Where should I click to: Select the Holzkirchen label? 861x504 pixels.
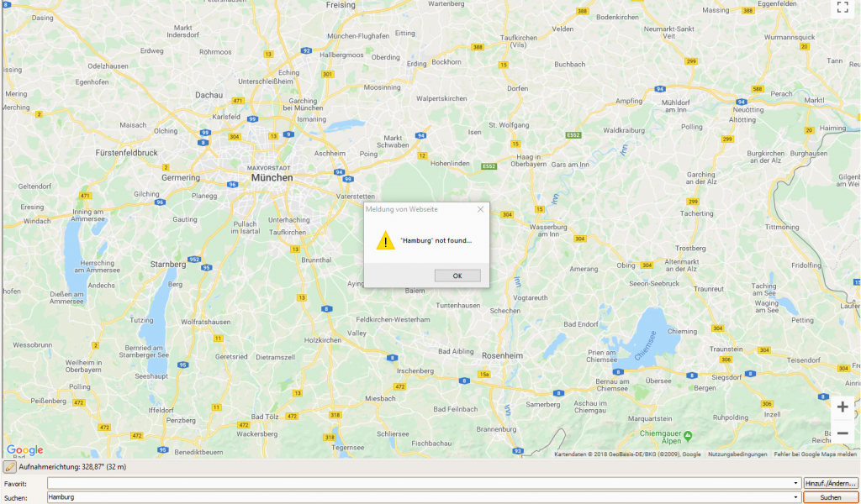(x=323, y=340)
